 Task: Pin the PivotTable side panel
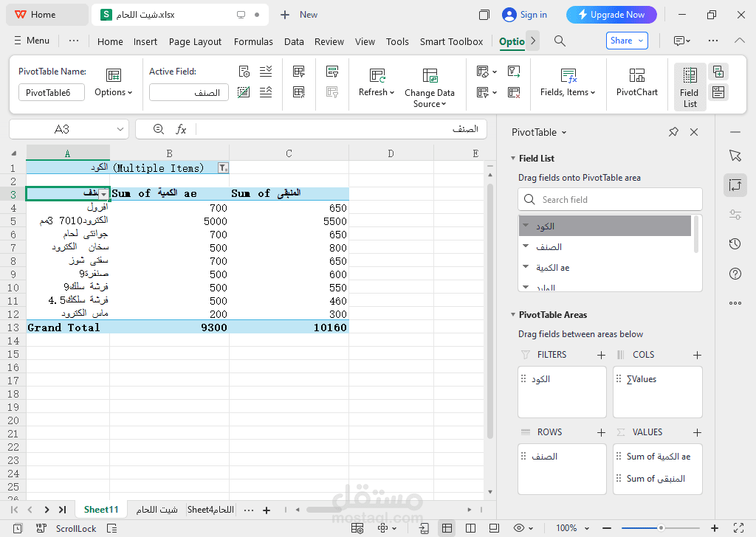[x=673, y=132]
